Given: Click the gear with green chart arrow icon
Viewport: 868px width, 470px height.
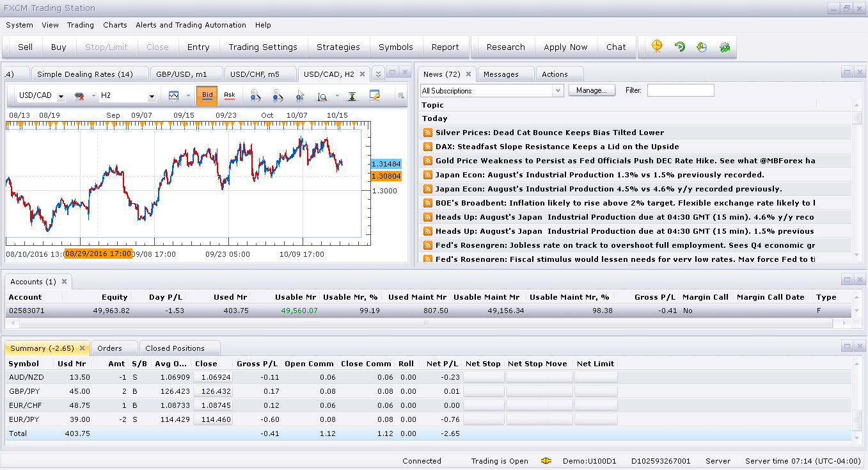Looking at the screenshot, I should click(725, 47).
